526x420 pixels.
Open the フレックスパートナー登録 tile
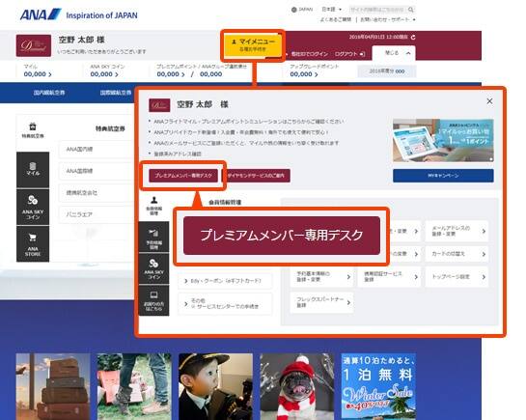[x=321, y=302]
